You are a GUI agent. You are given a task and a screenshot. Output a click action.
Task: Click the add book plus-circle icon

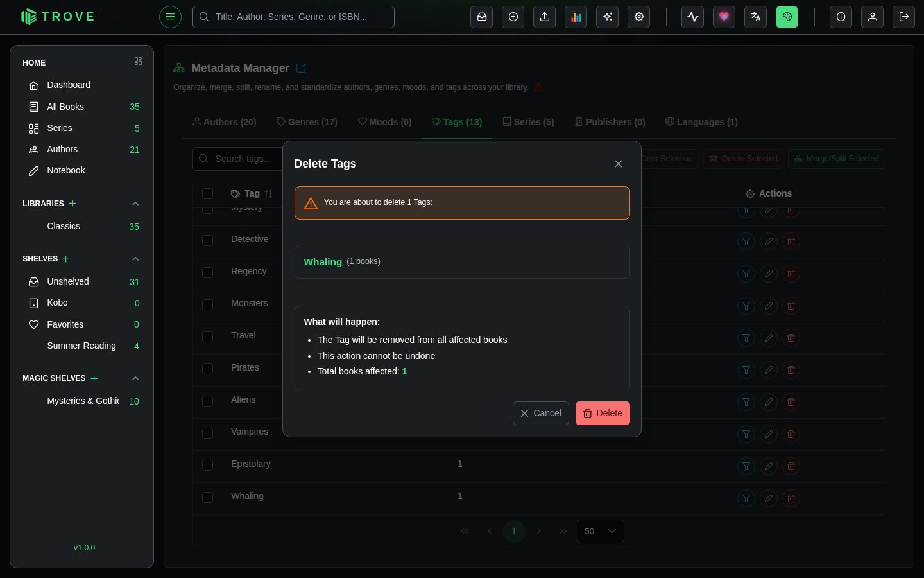(513, 17)
